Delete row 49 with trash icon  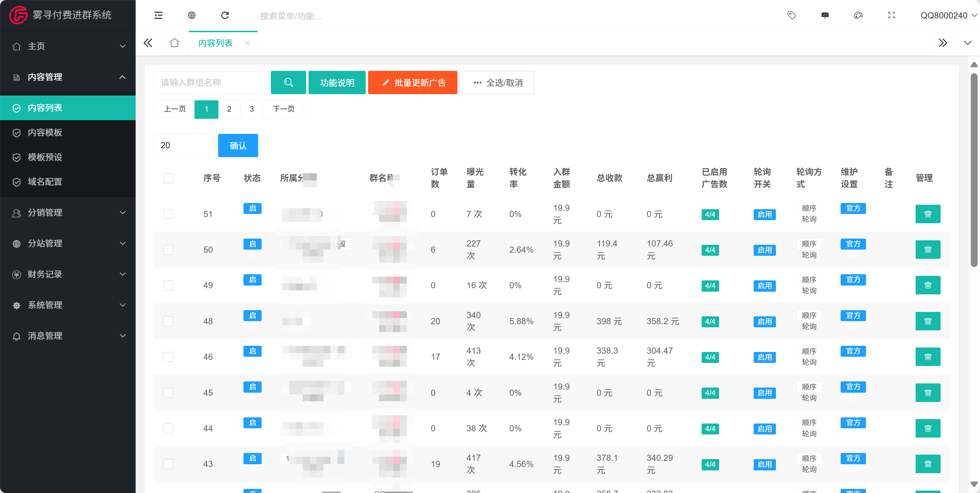coord(928,285)
